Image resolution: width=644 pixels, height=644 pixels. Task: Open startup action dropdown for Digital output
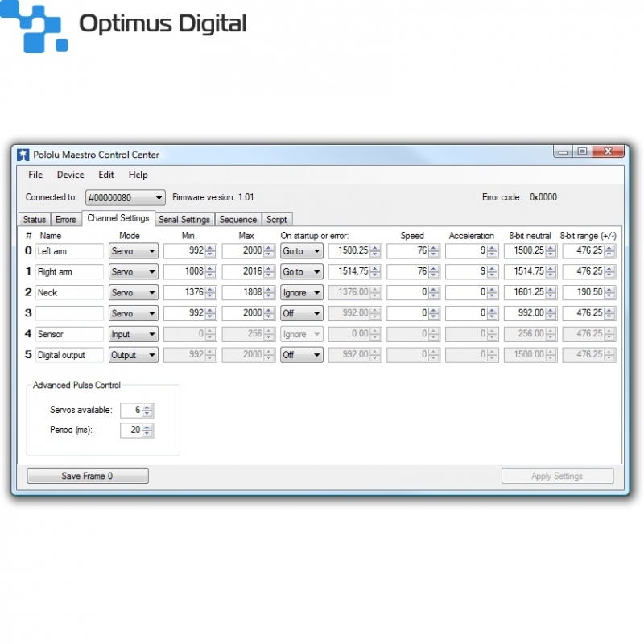click(x=302, y=355)
